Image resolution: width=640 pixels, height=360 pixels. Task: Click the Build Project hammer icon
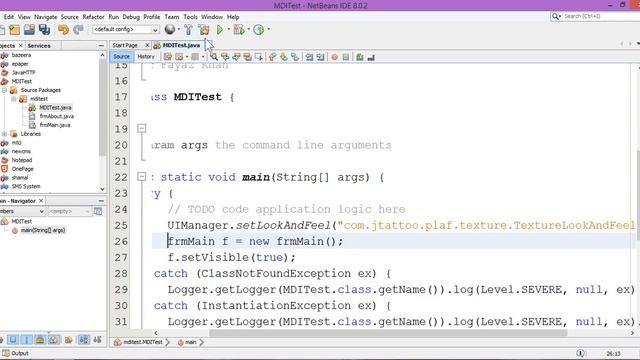tap(188, 29)
